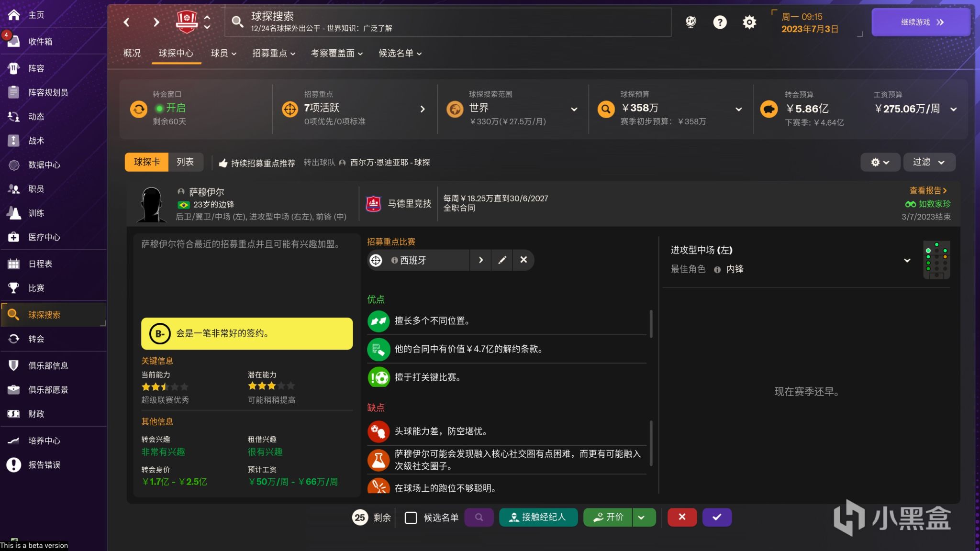
Task: Select 球探中心 tab
Action: click(x=176, y=53)
